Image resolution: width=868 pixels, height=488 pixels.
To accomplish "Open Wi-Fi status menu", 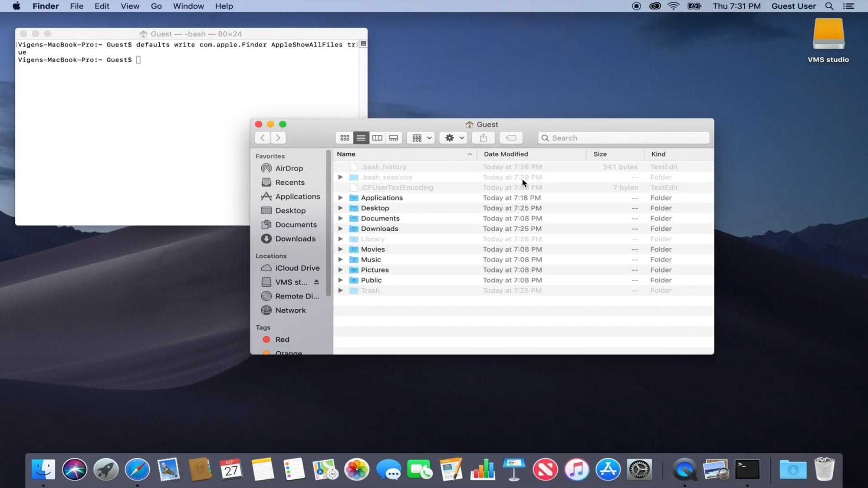I will [x=674, y=6].
